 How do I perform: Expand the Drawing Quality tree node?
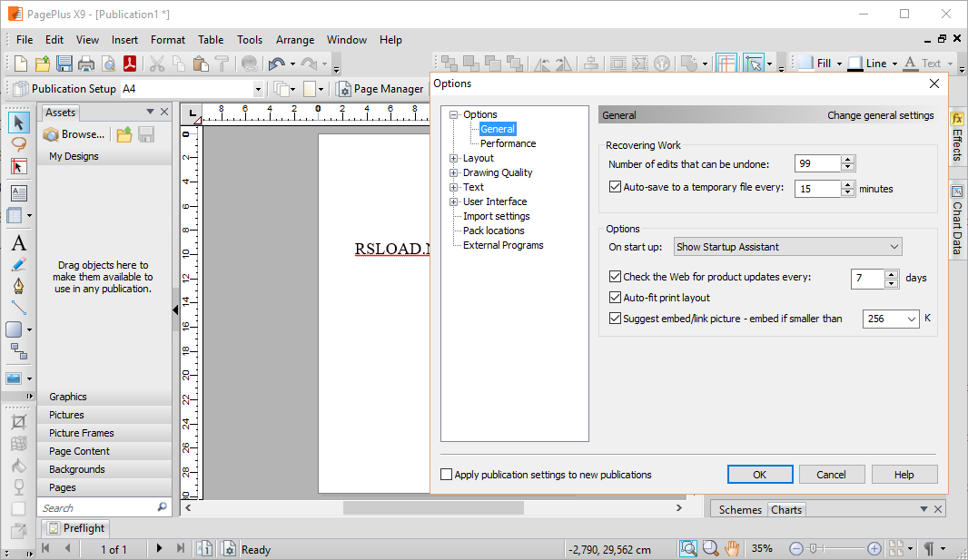click(x=454, y=172)
